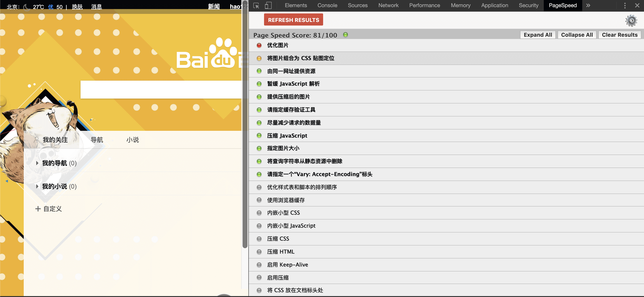644x297 pixels.
Task: Click gray dot for 优化样式表和脚本的排列顺序
Action: [259, 187]
